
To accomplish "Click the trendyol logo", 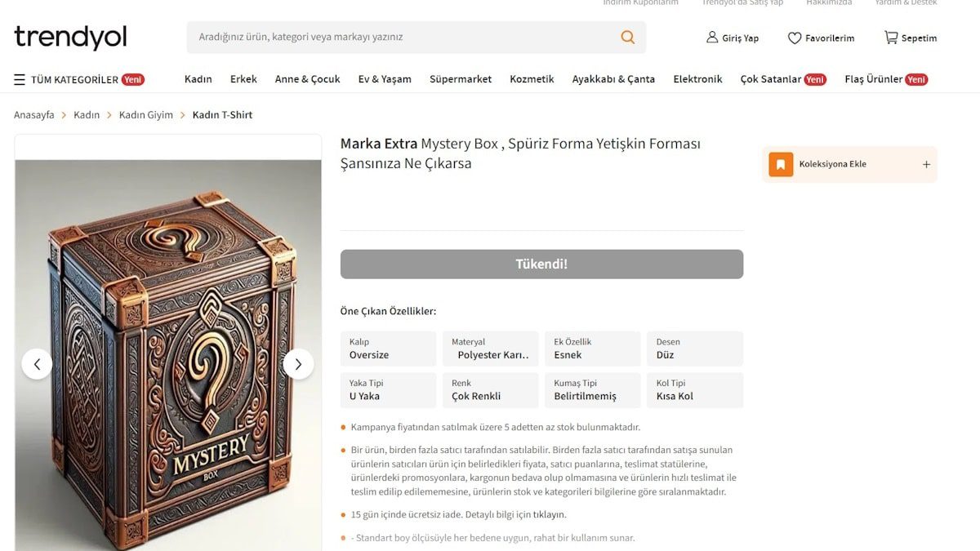I will pyautogui.click(x=70, y=37).
